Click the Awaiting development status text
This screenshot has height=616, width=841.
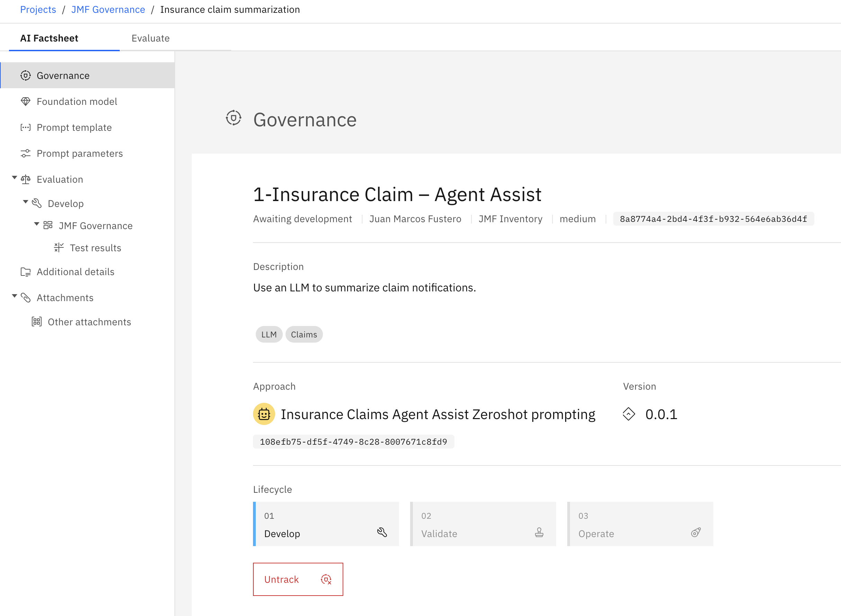pos(302,219)
